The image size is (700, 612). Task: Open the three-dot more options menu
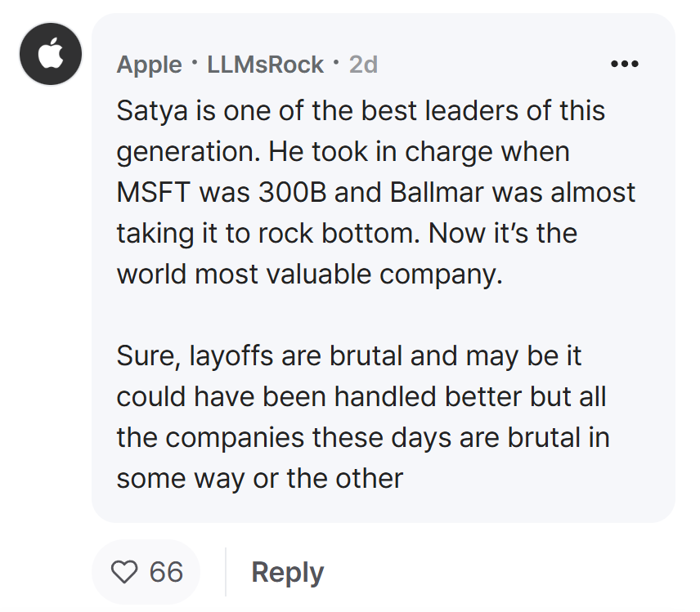coord(625,65)
